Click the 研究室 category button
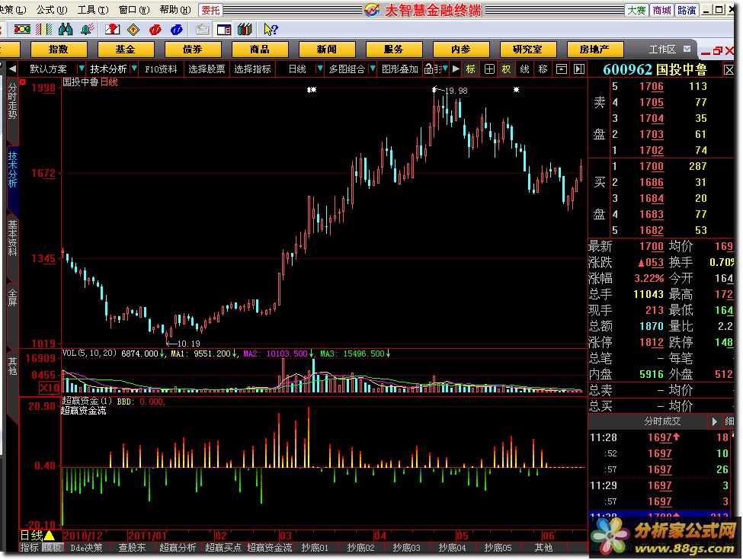 [527, 50]
